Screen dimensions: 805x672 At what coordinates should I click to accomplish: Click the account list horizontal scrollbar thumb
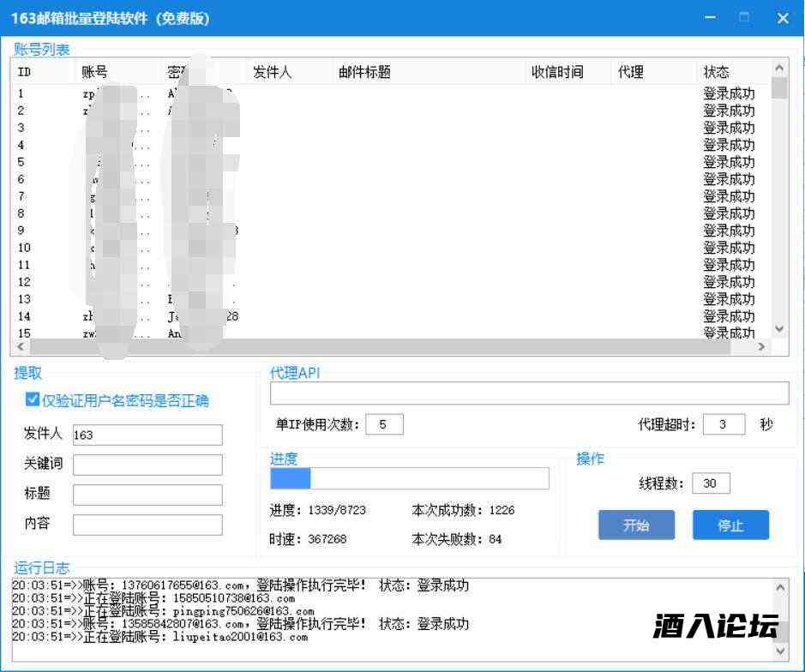click(380, 346)
